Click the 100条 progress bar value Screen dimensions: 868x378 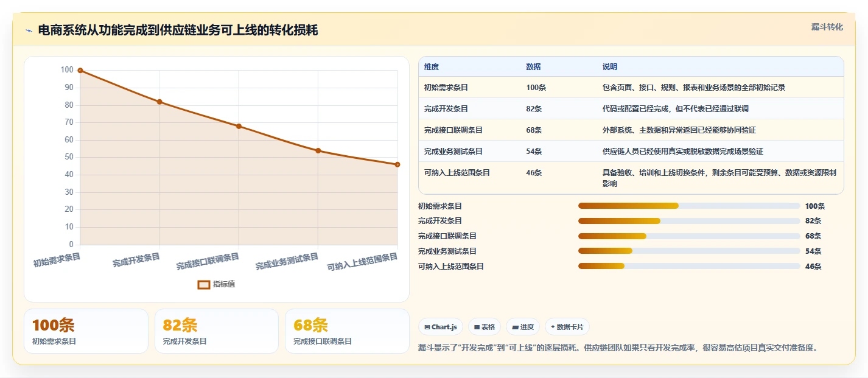(815, 206)
